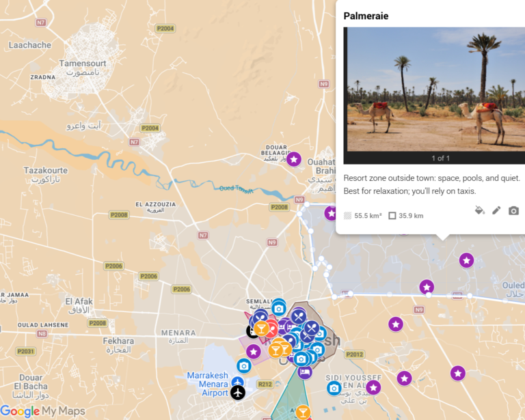Select the Palmeraie polygon vertex at N9 junction
Image resolution: width=525 pixels, height=420 pixels.
307,204
